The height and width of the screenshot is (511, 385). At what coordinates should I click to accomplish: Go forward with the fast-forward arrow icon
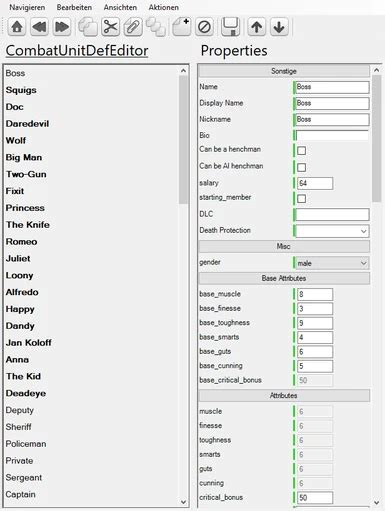coord(62,27)
